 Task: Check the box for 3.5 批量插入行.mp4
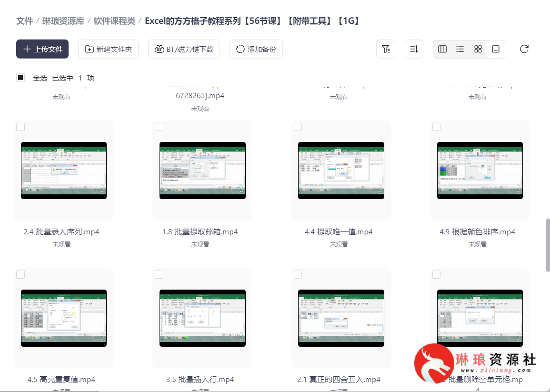(159, 274)
